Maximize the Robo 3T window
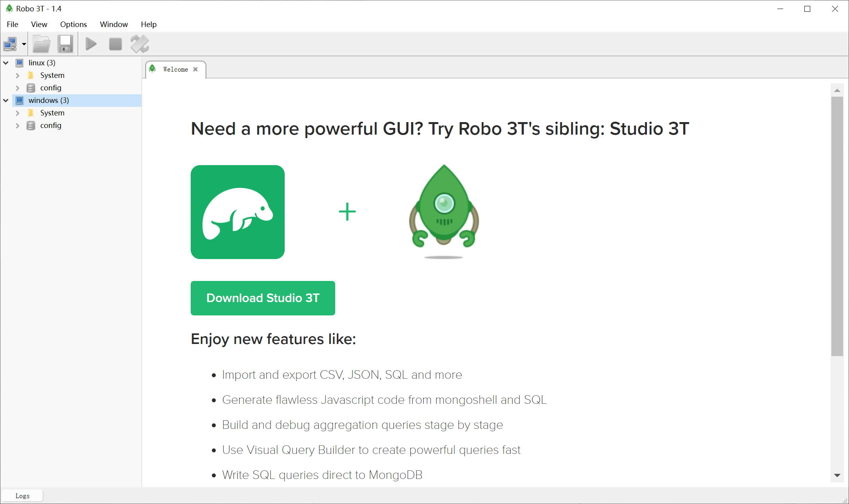The height and width of the screenshot is (504, 849). coord(807,9)
